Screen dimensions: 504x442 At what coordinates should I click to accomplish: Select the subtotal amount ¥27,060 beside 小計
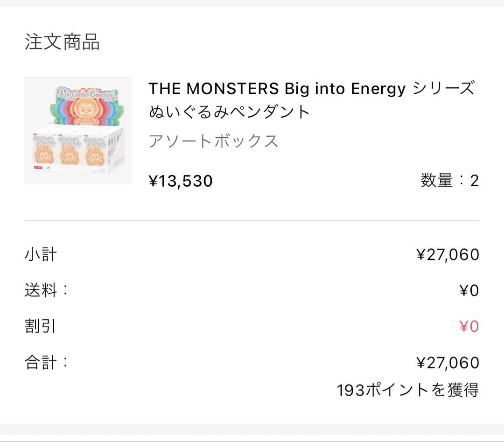(x=448, y=254)
